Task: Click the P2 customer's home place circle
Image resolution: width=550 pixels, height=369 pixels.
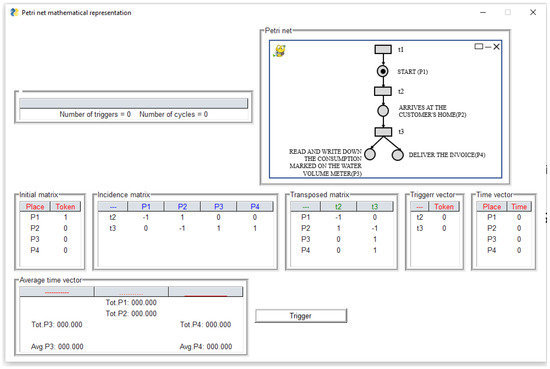Action: click(x=383, y=111)
